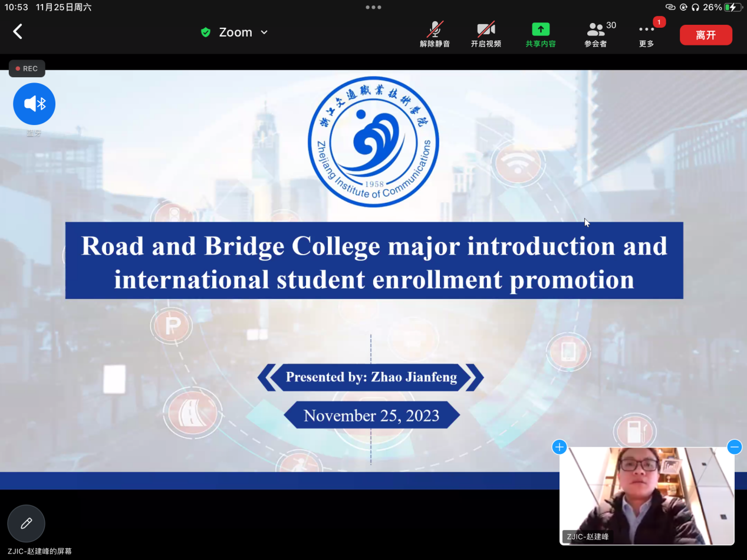Tap the three-dot handle at top center
747x560 pixels.
pyautogui.click(x=373, y=7)
